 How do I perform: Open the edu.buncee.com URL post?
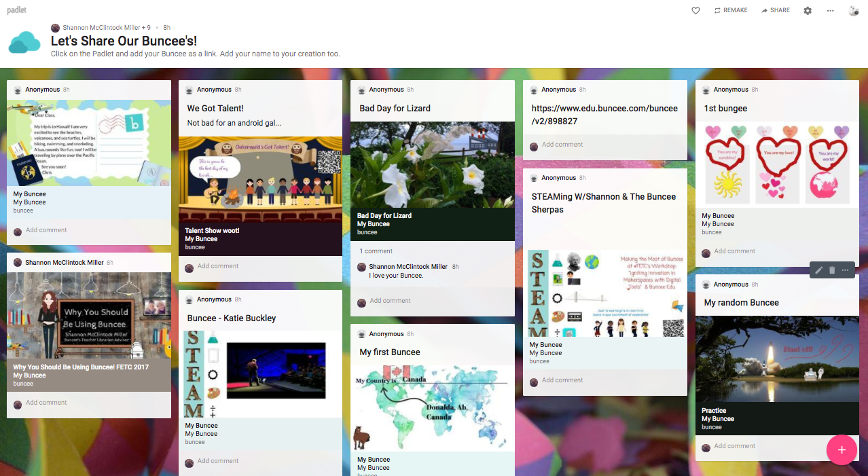coord(604,114)
